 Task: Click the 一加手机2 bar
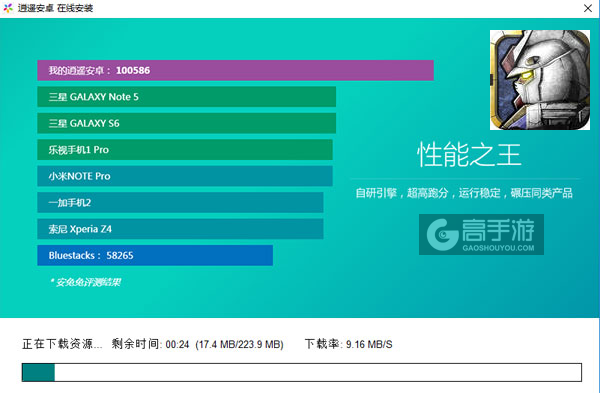coord(180,202)
